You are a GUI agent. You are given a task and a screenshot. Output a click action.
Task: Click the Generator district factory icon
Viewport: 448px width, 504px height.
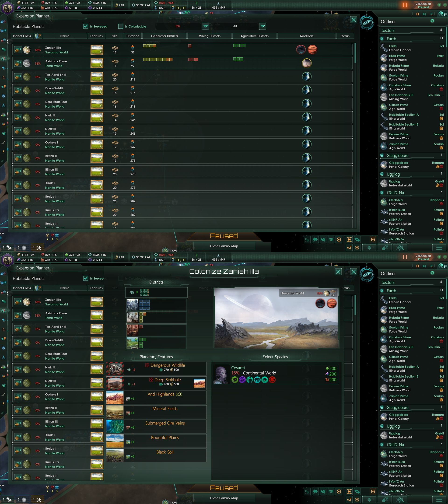132,318
